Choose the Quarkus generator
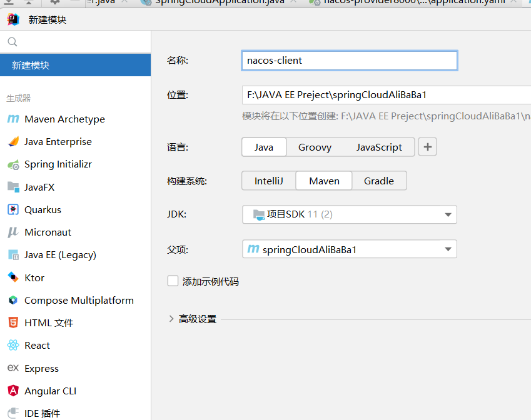 [75, 209]
